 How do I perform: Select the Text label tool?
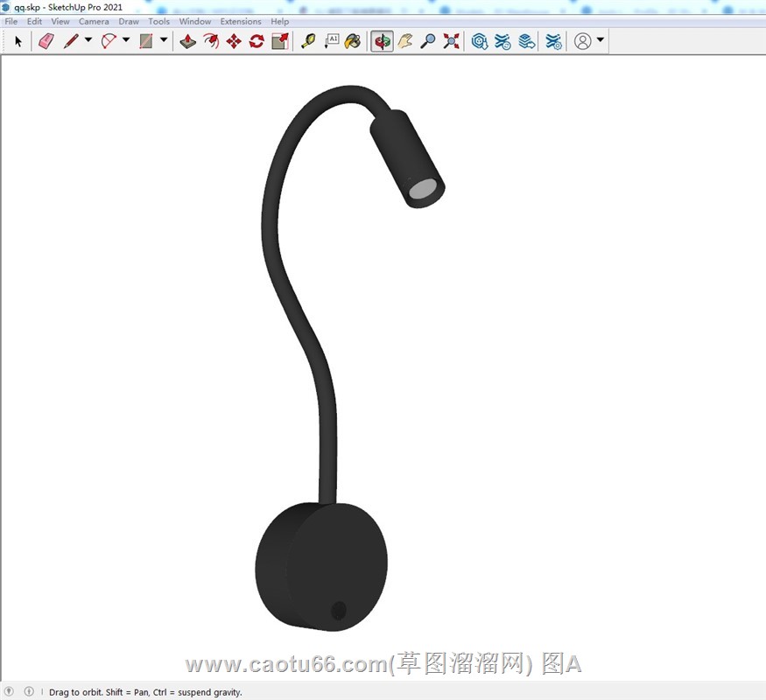pos(332,41)
